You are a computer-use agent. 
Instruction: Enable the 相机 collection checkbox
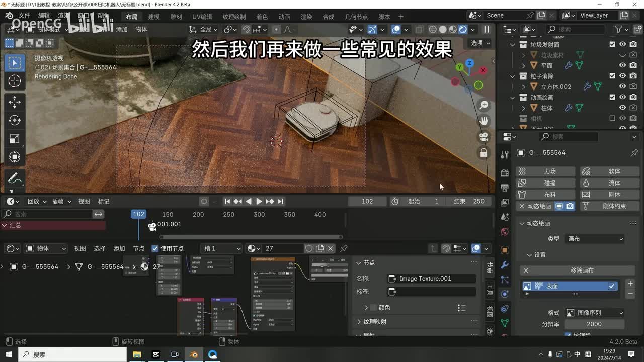(612, 118)
